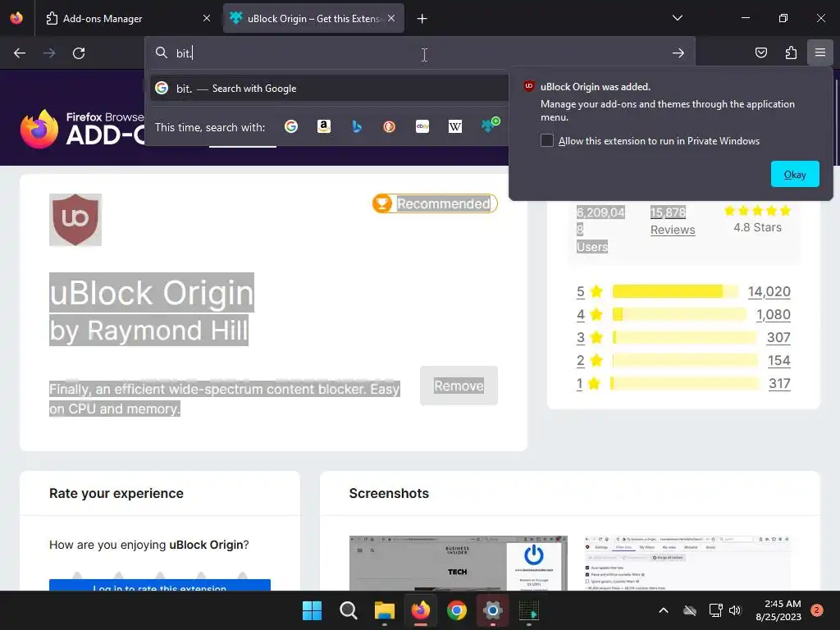Image resolution: width=840 pixels, height=630 pixels.
Task: Click the uBlock Origin title text
Action: click(x=152, y=293)
